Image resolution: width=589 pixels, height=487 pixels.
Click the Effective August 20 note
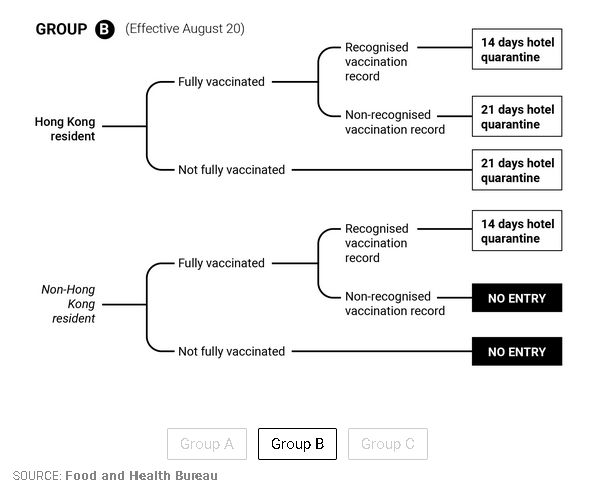(185, 29)
